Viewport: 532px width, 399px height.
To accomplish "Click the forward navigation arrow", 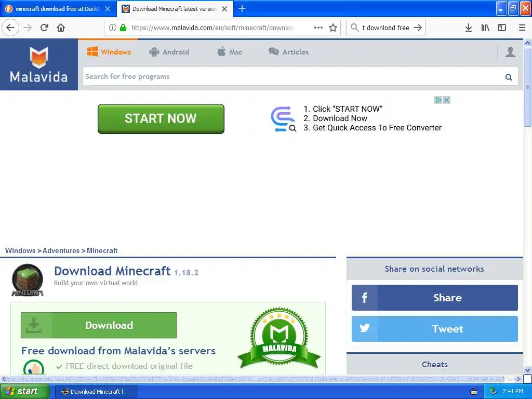I will [x=28, y=28].
